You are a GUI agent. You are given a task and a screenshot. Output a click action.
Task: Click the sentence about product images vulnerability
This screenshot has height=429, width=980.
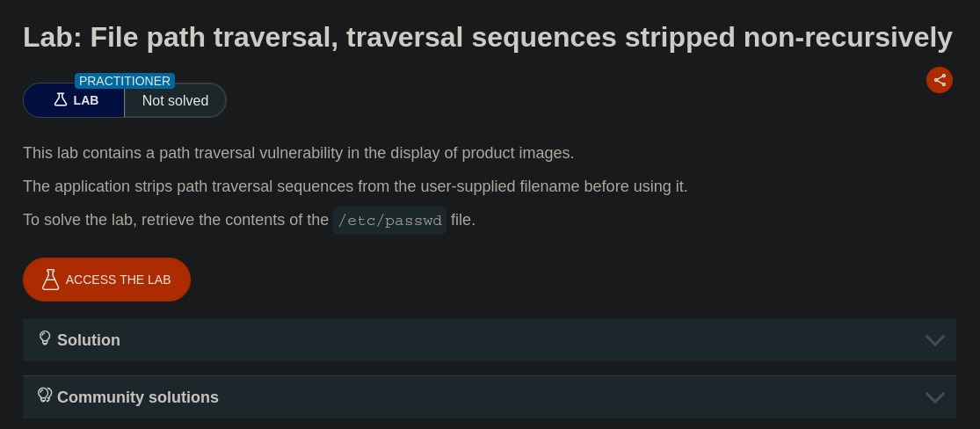[298, 153]
